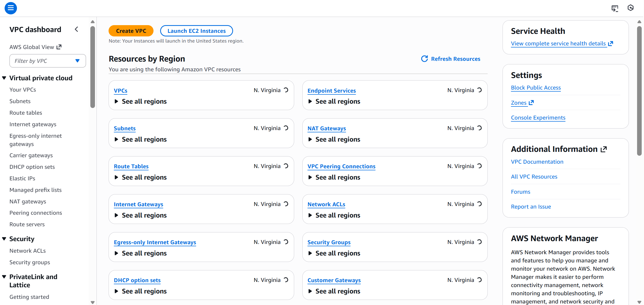Open the Block Public Access settings link
The width and height of the screenshot is (644, 305).
536,88
